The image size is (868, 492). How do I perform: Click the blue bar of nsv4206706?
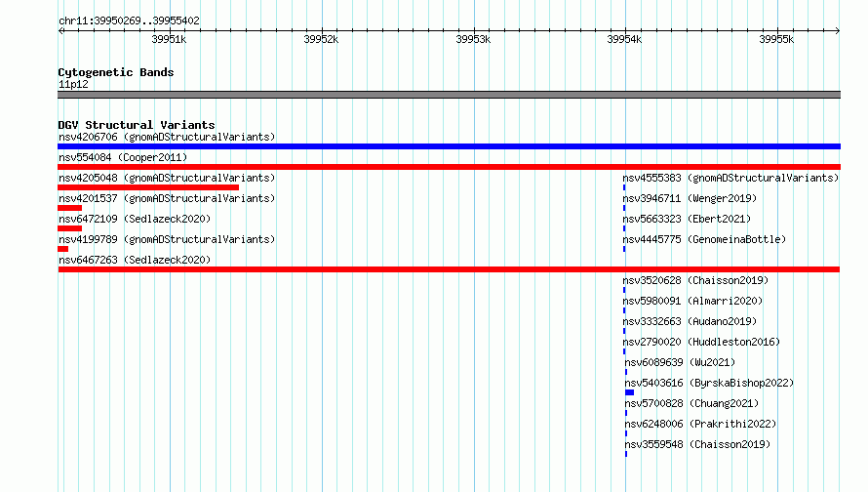449,146
